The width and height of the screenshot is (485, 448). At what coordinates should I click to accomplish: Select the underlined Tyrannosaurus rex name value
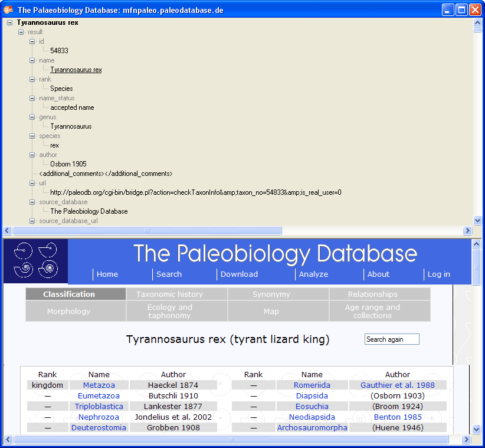tap(76, 70)
